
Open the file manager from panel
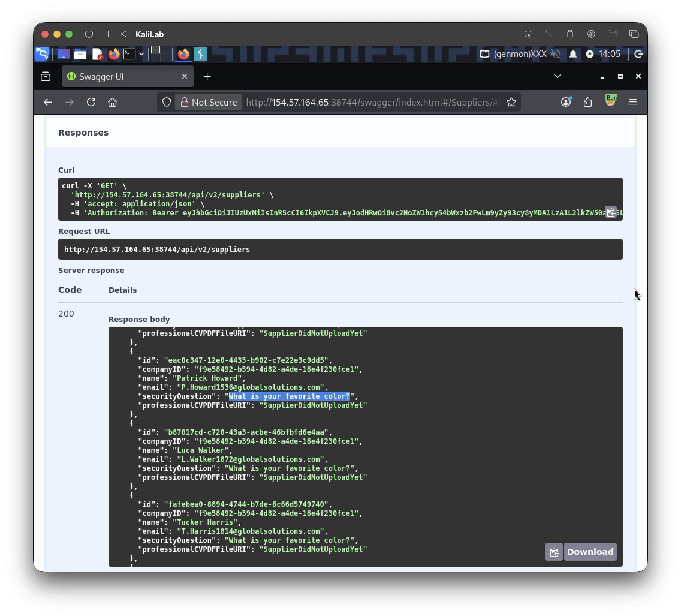pos(80,54)
